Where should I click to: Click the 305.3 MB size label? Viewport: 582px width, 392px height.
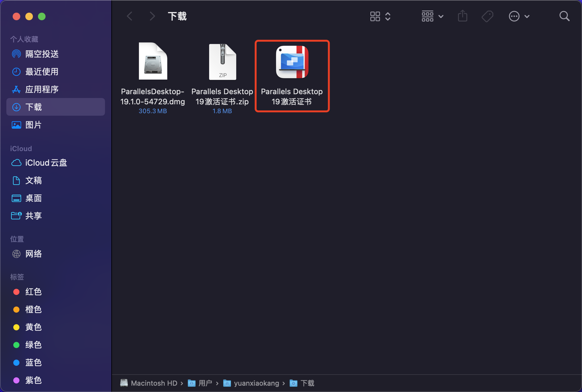click(153, 111)
